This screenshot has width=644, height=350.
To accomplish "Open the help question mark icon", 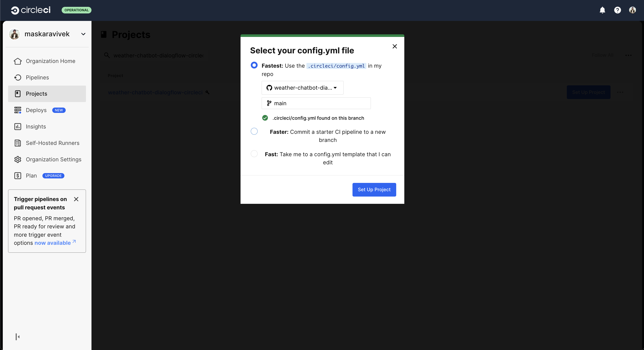I will (x=618, y=10).
